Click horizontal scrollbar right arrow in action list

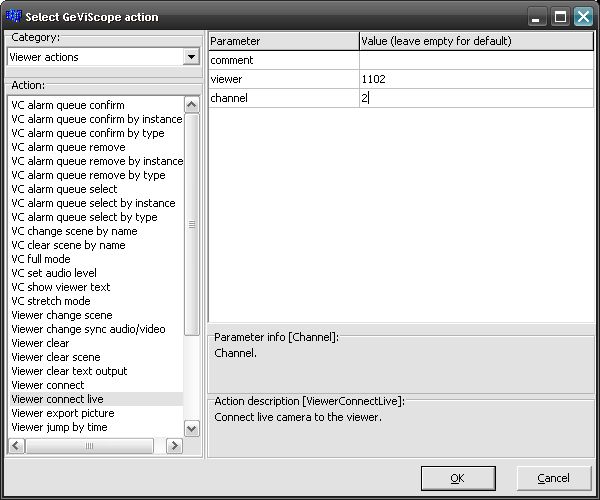click(176, 445)
